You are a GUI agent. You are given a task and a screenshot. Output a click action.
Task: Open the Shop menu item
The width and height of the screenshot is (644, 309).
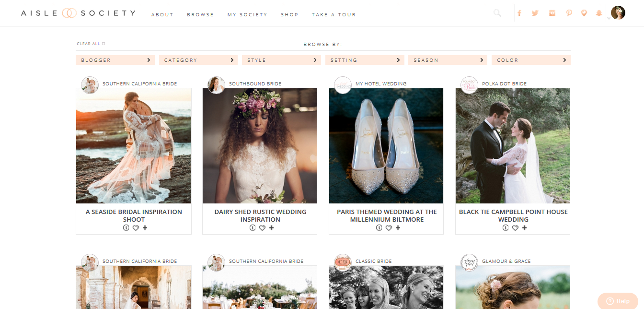[289, 15]
